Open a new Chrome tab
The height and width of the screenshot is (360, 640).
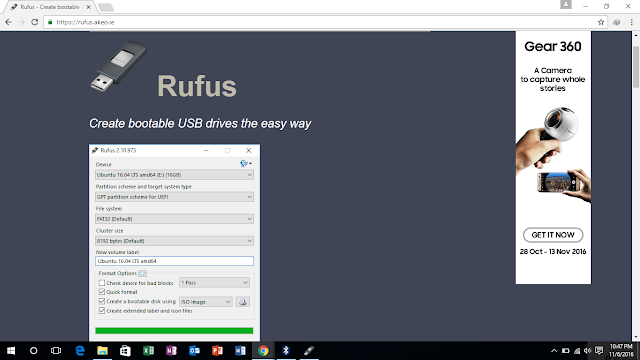click(x=106, y=7)
